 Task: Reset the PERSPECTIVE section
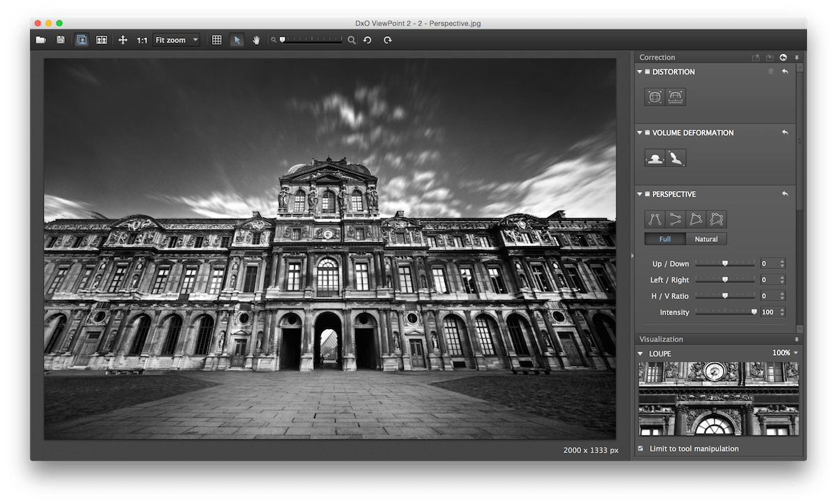pyautogui.click(x=785, y=194)
